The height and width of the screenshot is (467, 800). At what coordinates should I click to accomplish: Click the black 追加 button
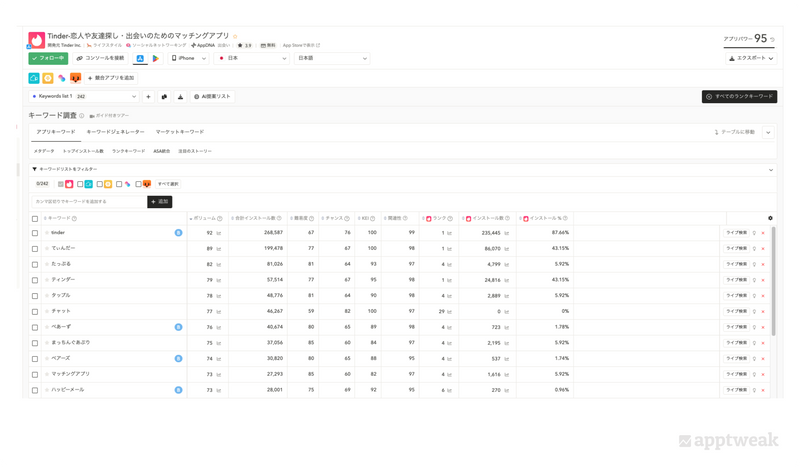tap(160, 202)
